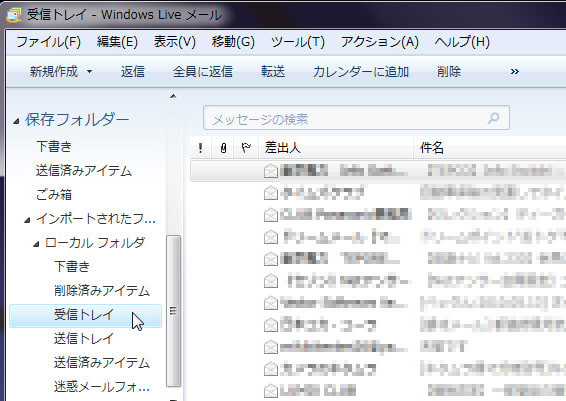
Task: Collapse インポートされたフ... folder tree
Action: coord(27,220)
